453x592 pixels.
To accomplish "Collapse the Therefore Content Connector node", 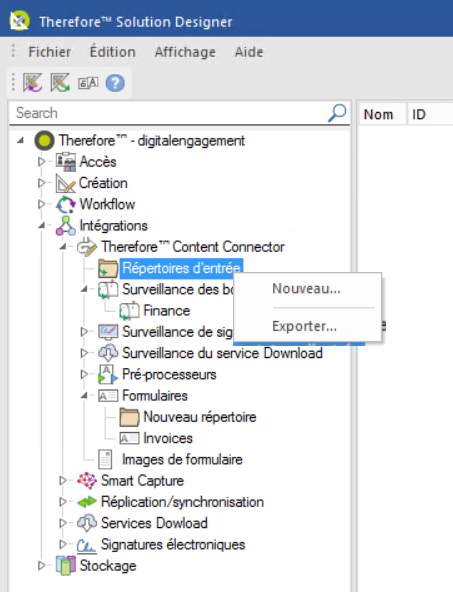I will 63,247.
